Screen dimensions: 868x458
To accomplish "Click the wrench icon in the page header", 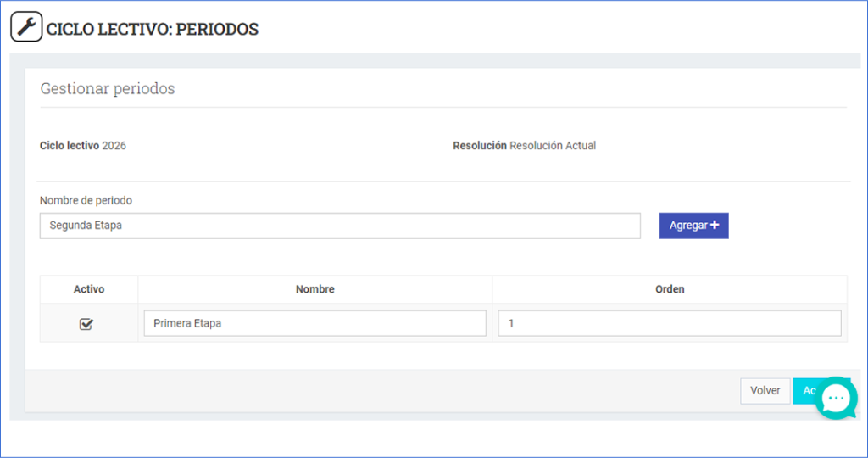I will click(26, 28).
